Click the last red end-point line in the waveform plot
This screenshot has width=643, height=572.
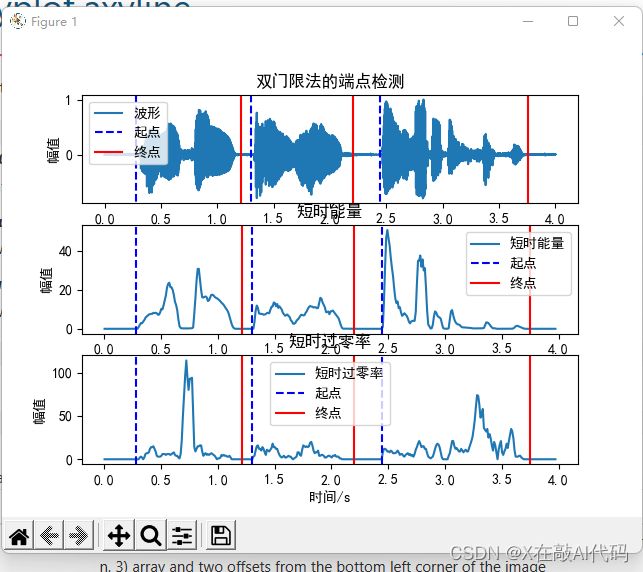click(528, 150)
